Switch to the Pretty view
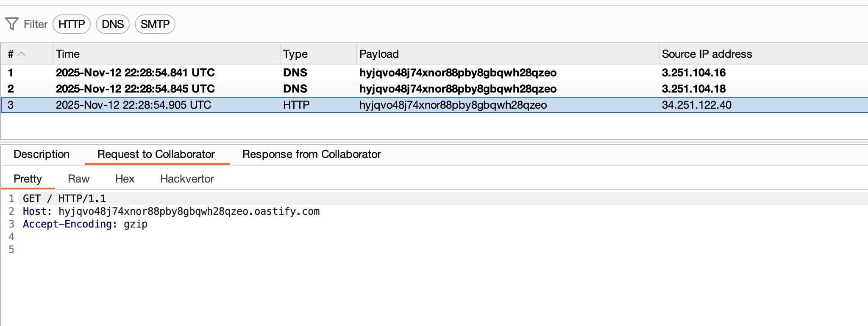Image resolution: width=868 pixels, height=326 pixels. (x=28, y=179)
